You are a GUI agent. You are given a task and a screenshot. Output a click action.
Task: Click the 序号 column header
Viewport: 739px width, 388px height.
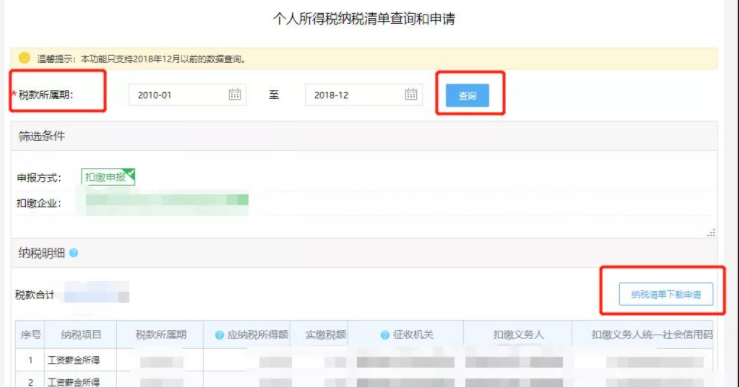[31, 335]
